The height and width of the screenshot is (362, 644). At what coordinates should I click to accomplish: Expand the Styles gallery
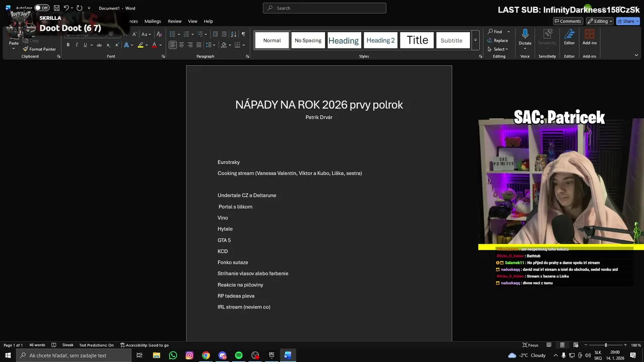coord(475,40)
